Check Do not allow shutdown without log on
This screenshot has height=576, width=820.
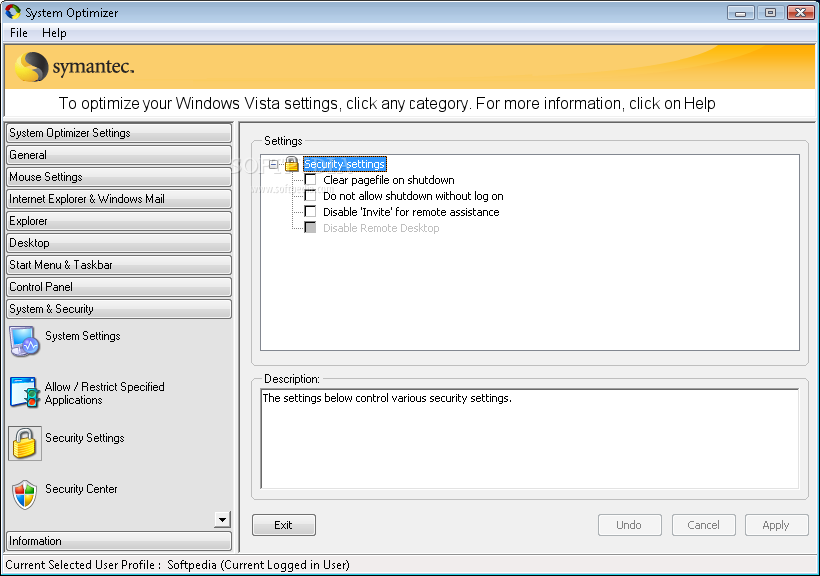pos(310,196)
